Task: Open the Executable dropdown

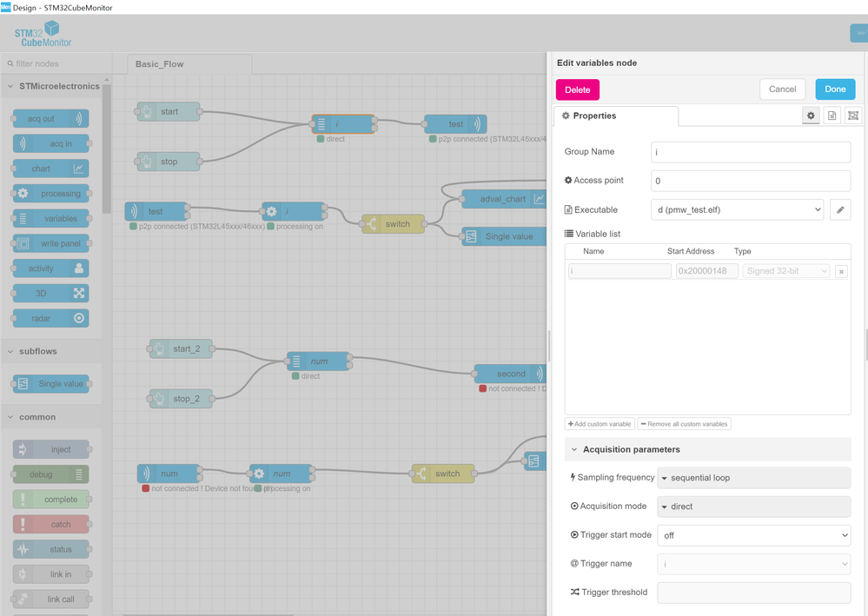Action: click(737, 209)
